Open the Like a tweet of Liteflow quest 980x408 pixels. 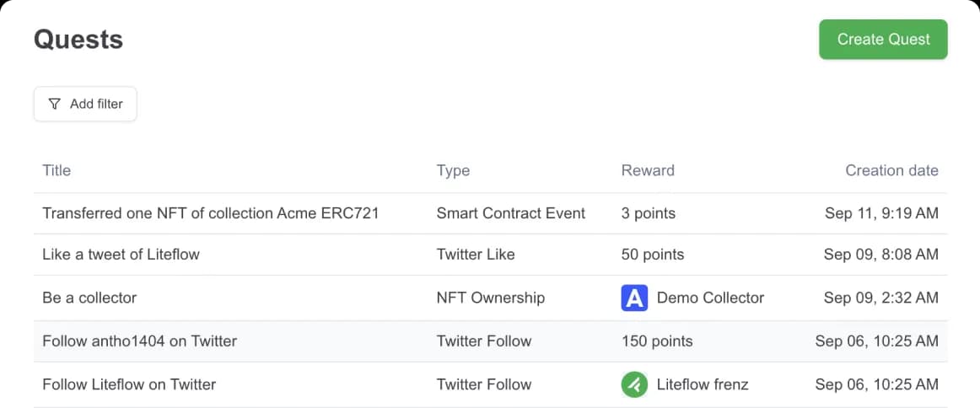121,254
